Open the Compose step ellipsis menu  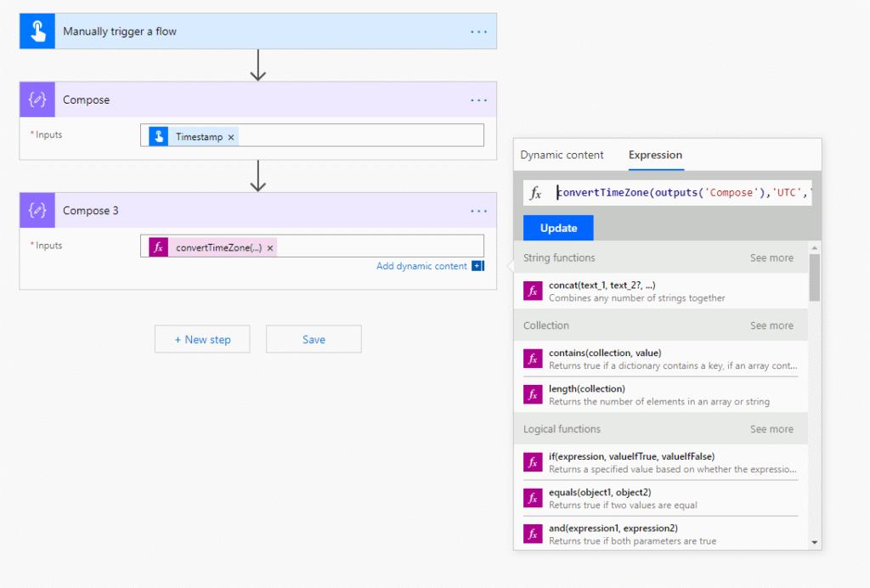point(478,100)
